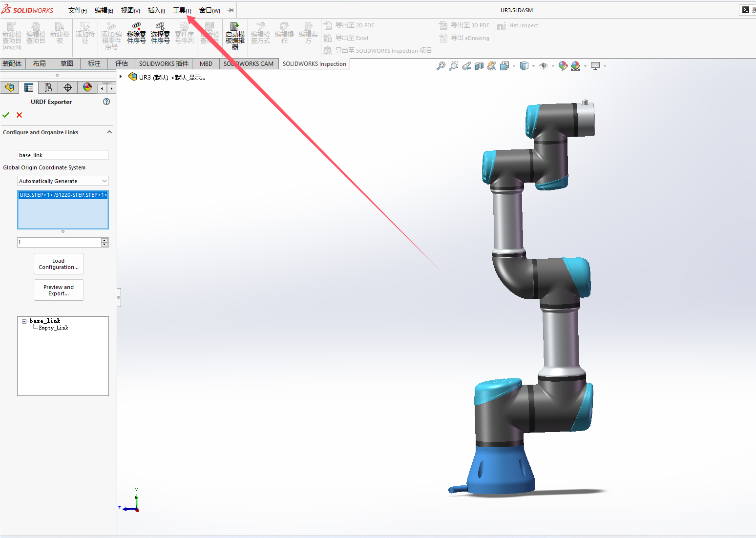
Task: Click the origin crosshair panel tab icon
Action: [x=67, y=87]
